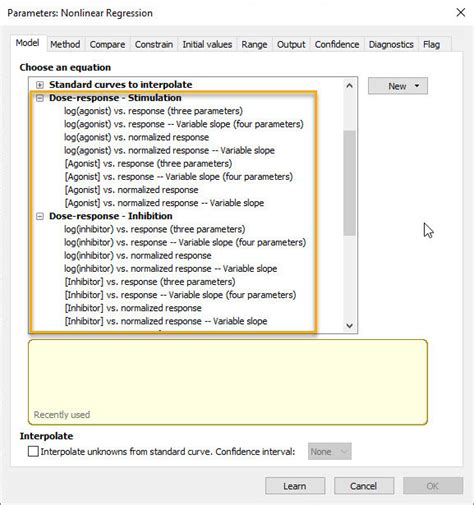Image resolution: width=474 pixels, height=505 pixels.
Task: Collapse the Dose-response - Stimulation group
Action: coord(40,98)
